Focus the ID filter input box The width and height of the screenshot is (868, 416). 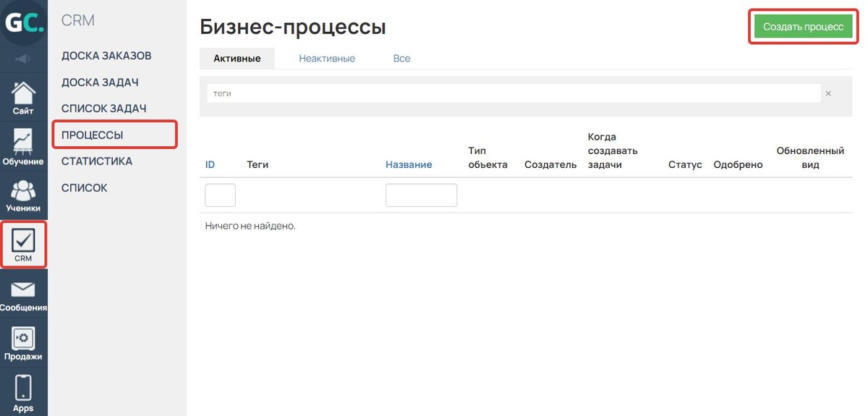[221, 195]
